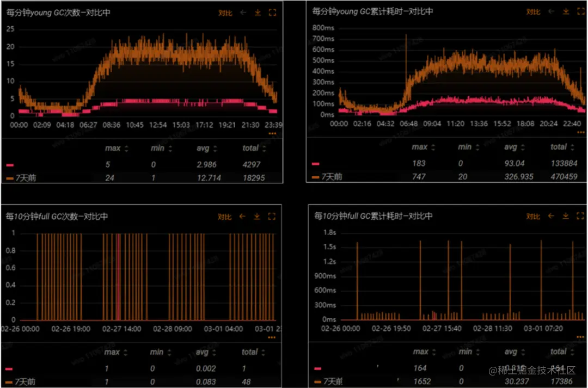Expand 每10分钟full GC累计耗时 panel to fullscreen
The image size is (588, 388).
(x=580, y=216)
